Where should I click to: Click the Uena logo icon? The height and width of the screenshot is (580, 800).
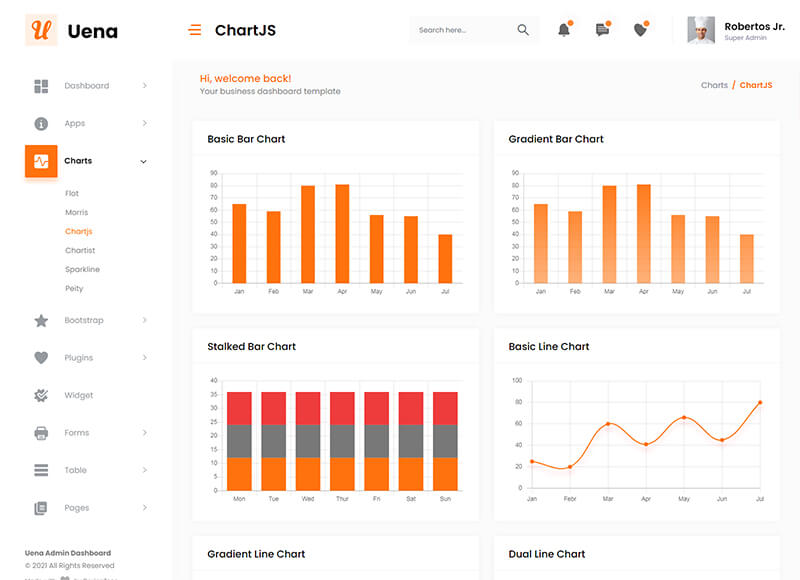[x=41, y=30]
